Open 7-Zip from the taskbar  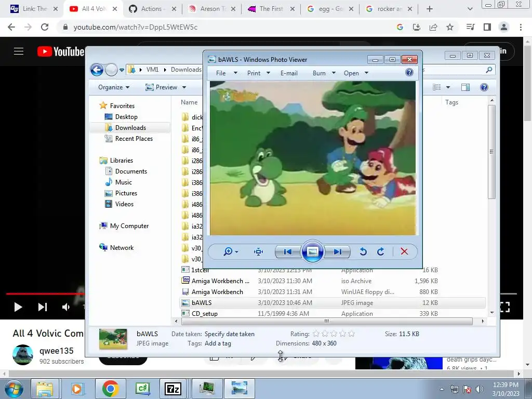(172, 389)
